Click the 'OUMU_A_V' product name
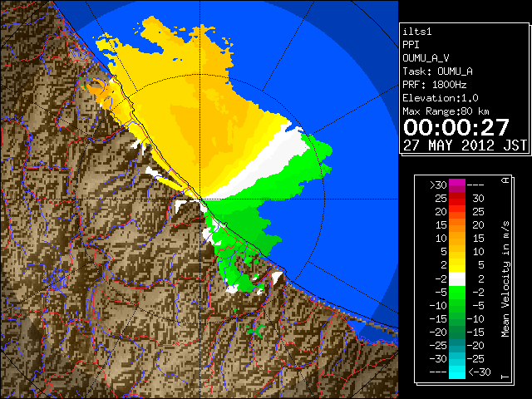 tap(426, 58)
